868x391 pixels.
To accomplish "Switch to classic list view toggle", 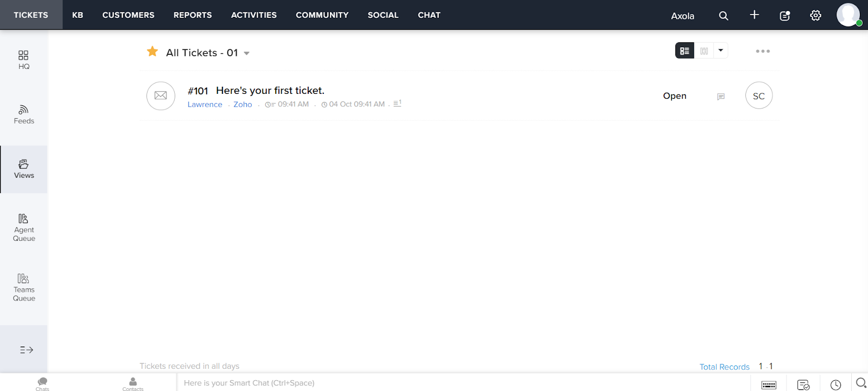I will click(685, 50).
